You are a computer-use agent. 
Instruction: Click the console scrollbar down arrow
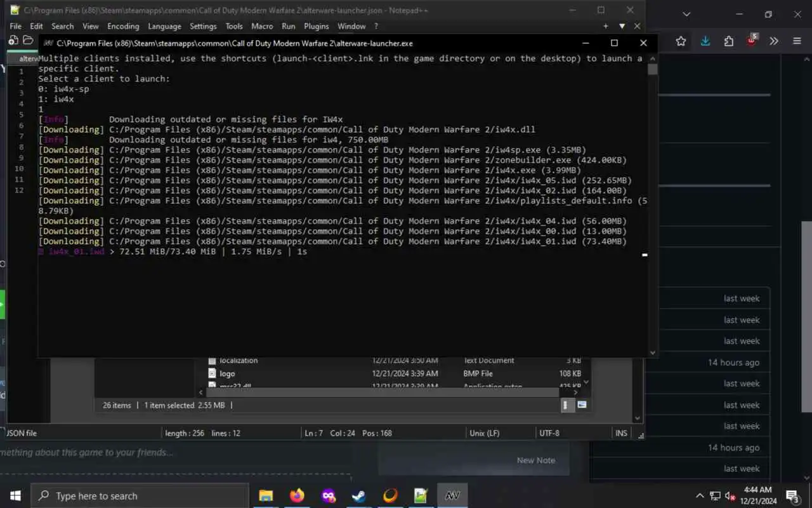click(653, 352)
